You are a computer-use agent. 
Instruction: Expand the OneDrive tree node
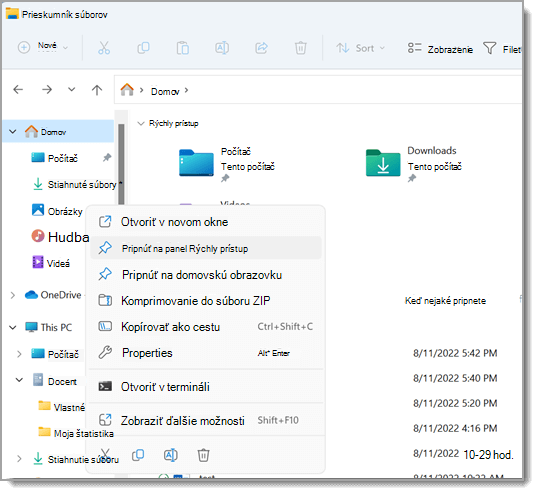coord(13,295)
